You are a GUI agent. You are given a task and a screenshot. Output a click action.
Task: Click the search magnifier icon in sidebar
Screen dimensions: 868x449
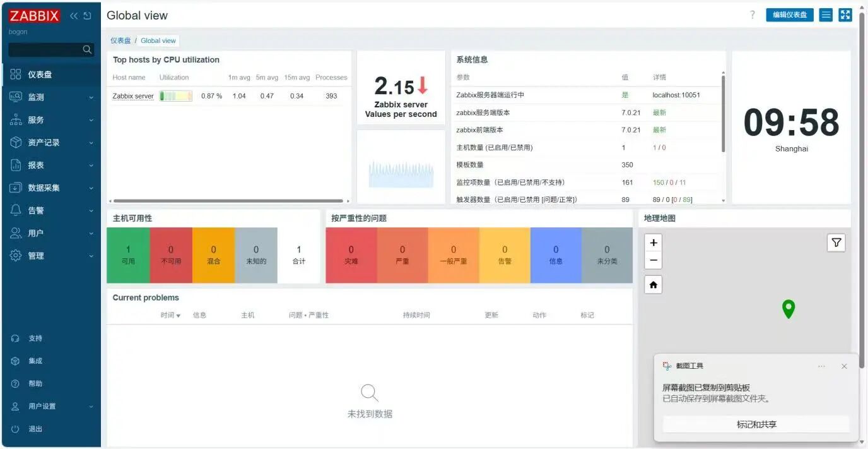pyautogui.click(x=88, y=49)
